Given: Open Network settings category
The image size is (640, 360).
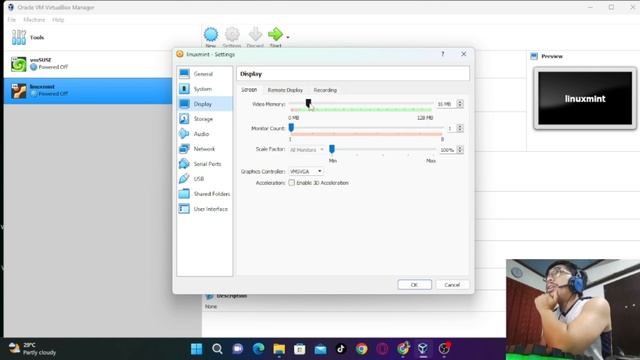Looking at the screenshot, I should pos(204,149).
